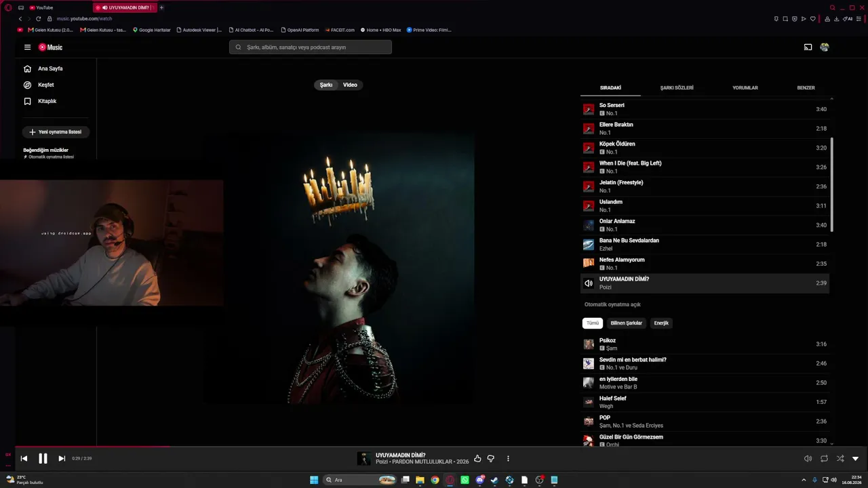Play Halef Selef by Wegh
Viewport: 868px width, 488px height.
tap(705, 402)
